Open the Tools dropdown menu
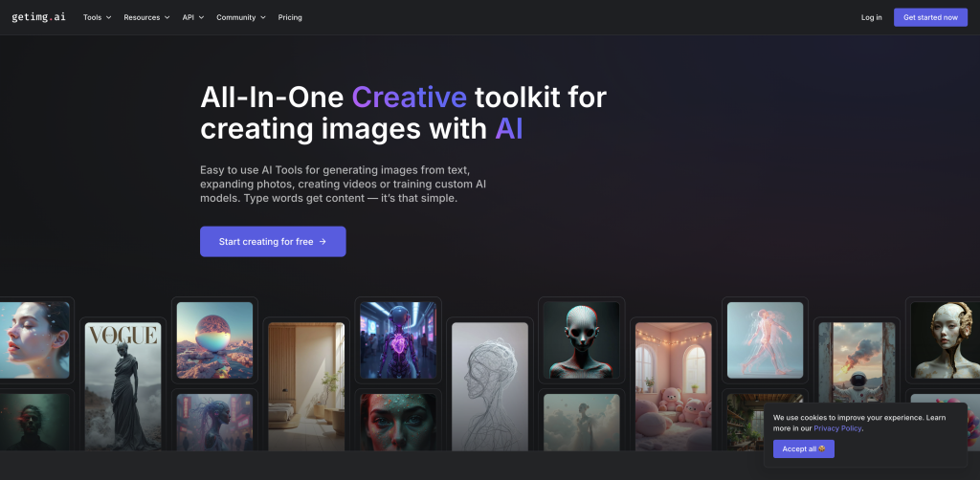This screenshot has width=980, height=480. (x=97, y=17)
